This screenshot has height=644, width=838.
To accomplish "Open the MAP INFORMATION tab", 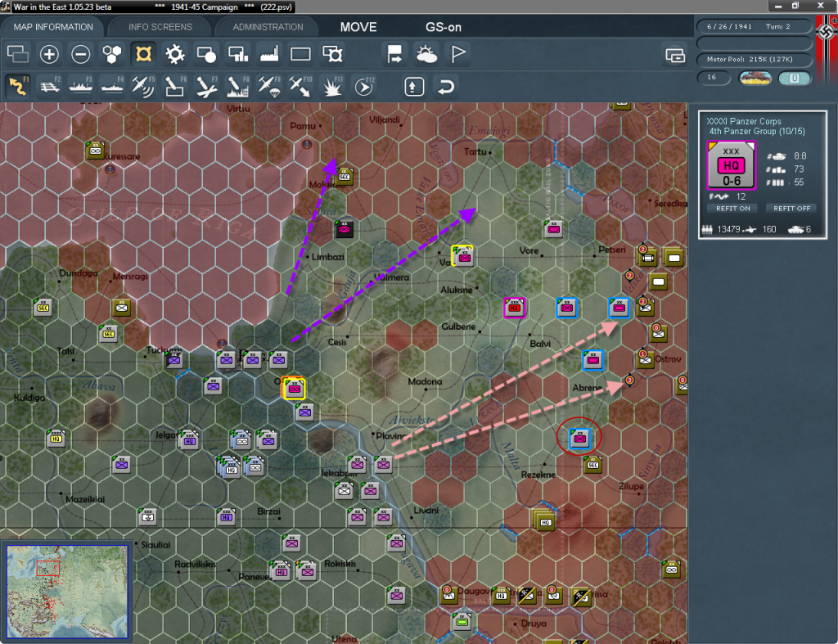I will [x=53, y=27].
